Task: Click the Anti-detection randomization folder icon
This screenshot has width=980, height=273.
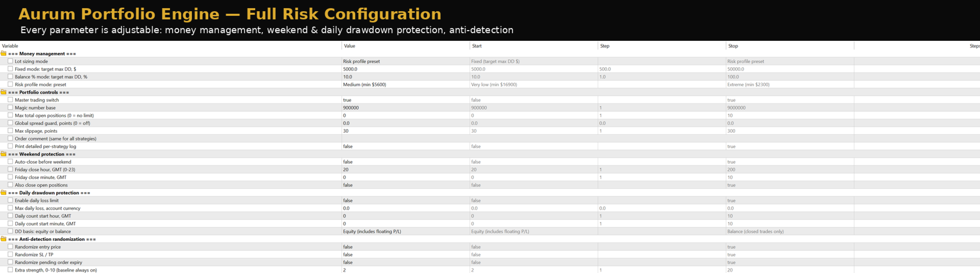Action: pos(4,239)
